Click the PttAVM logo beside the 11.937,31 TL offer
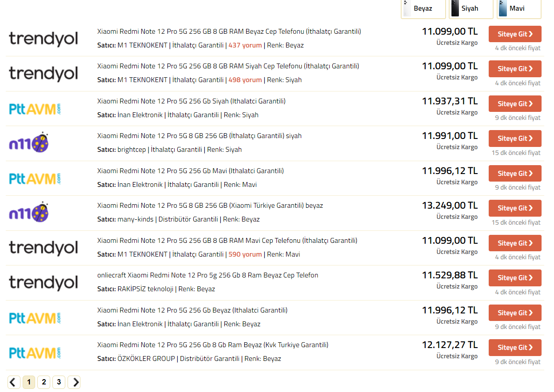The height and width of the screenshot is (392, 554). tap(35, 108)
